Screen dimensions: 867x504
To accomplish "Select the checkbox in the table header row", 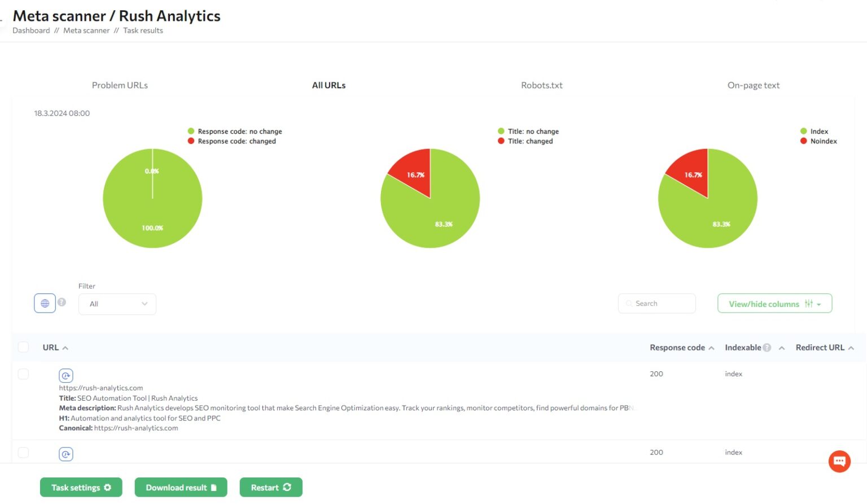I will point(23,347).
